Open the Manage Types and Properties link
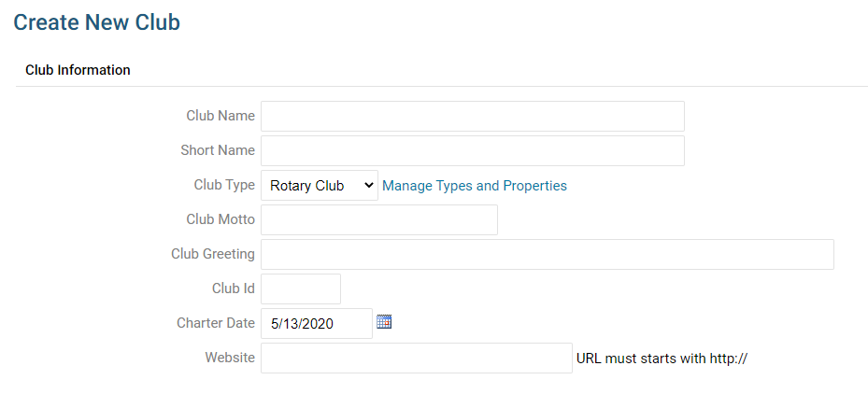This screenshot has width=868, height=394. pyautogui.click(x=474, y=186)
